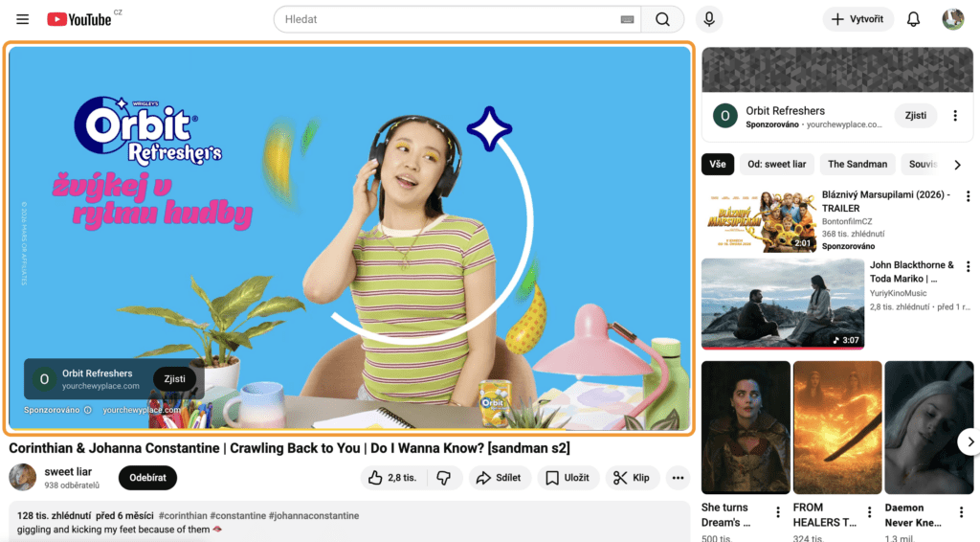This screenshot has height=542, width=980.
Task: Select the 'Od: sweet liar' chip
Action: [x=776, y=164]
